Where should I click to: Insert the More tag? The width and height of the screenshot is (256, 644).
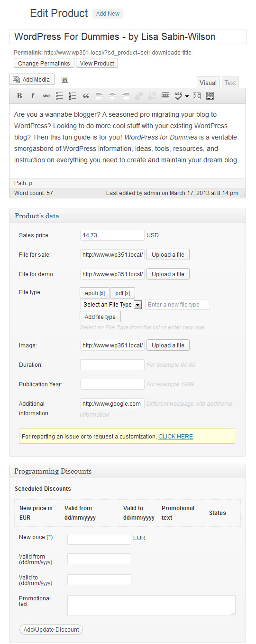click(x=165, y=96)
